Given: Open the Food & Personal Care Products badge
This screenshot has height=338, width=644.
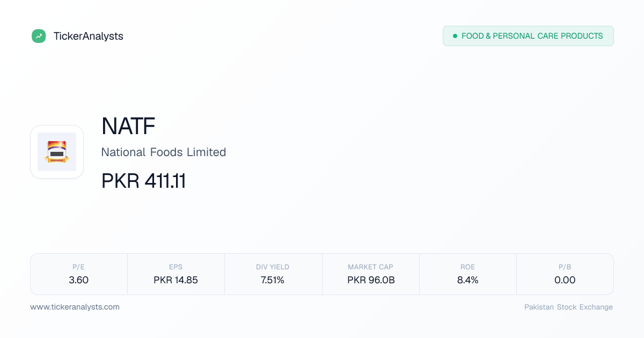Looking at the screenshot, I should (528, 36).
